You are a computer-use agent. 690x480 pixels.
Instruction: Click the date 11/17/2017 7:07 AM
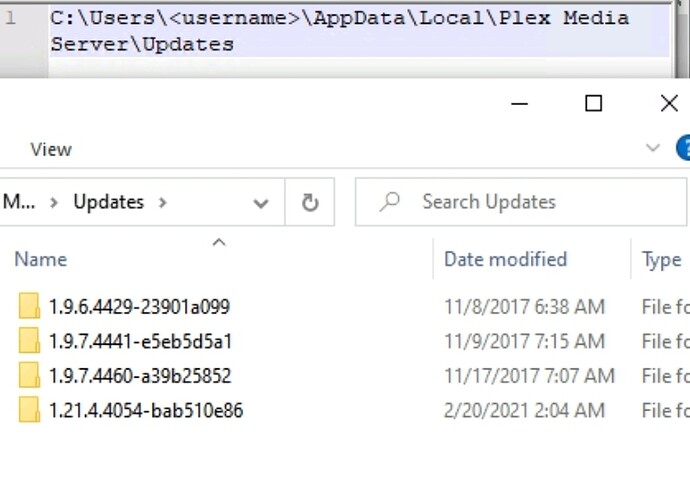[529, 376]
